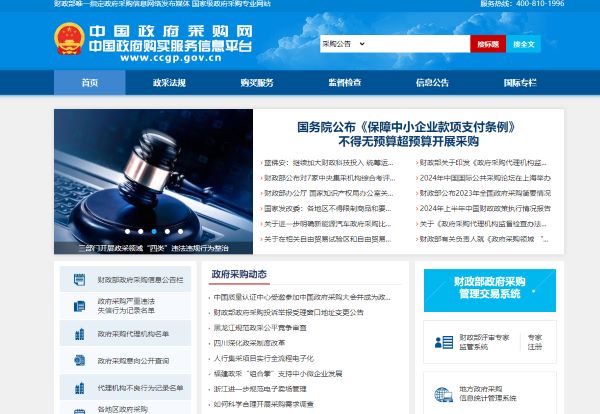Viewport: 600px width, 414px height.
Task: Open news 财政部办公厅 国家知识产权局办公室关…
Action: (328, 193)
